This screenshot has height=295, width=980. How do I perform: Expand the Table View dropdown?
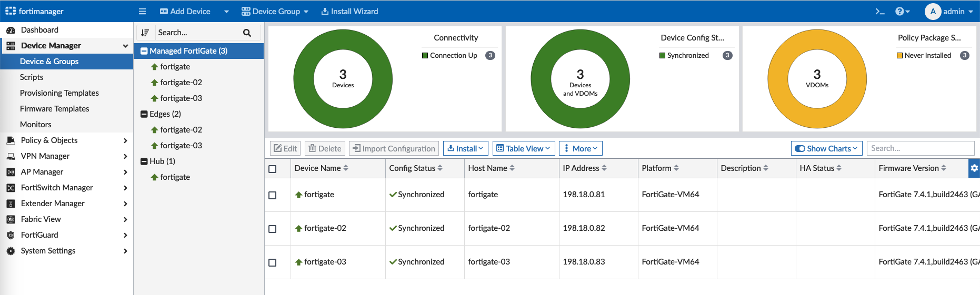pyautogui.click(x=524, y=149)
